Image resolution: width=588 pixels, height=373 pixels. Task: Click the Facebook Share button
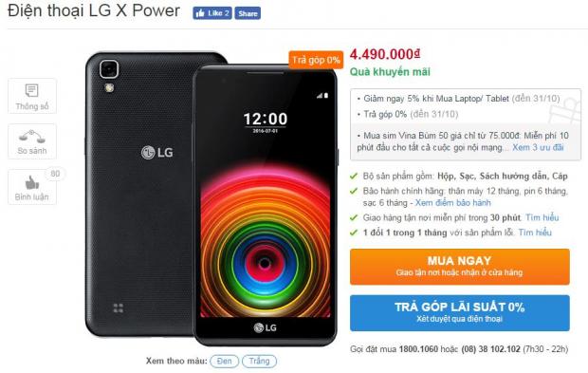(248, 13)
